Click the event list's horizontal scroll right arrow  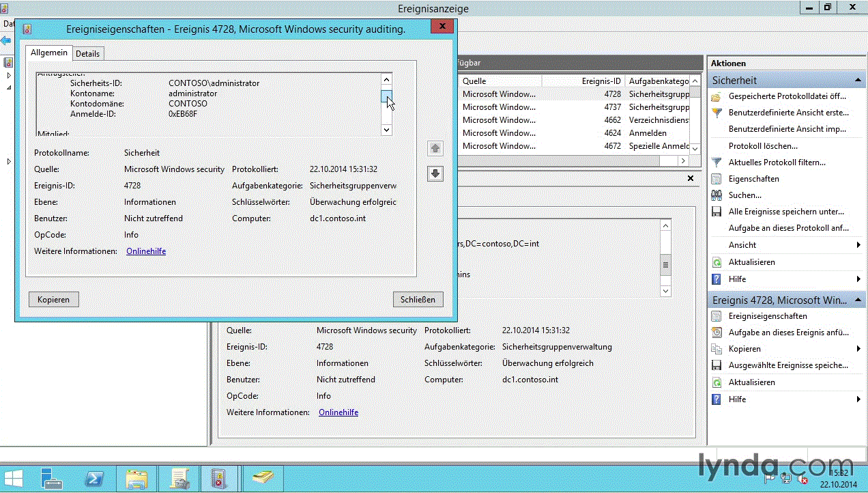coord(682,161)
